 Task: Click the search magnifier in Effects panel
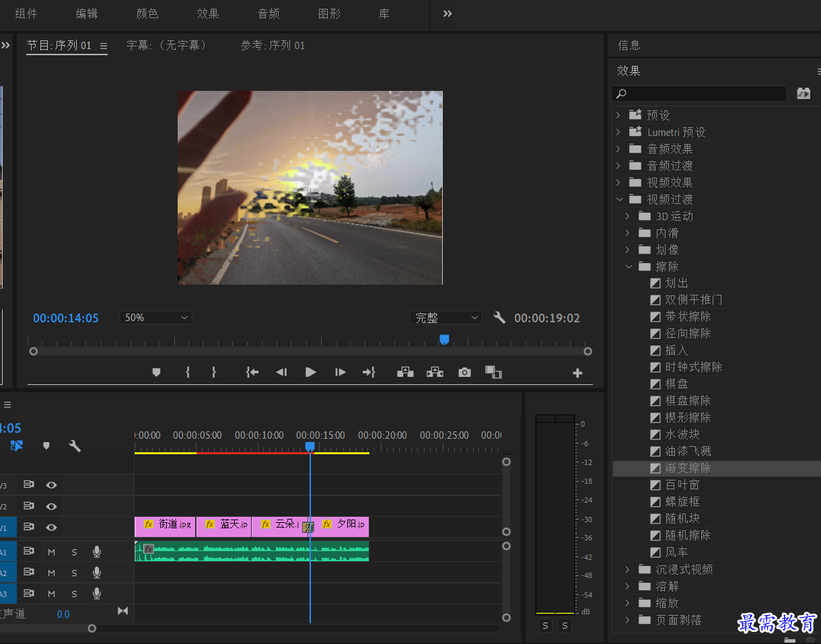point(622,94)
